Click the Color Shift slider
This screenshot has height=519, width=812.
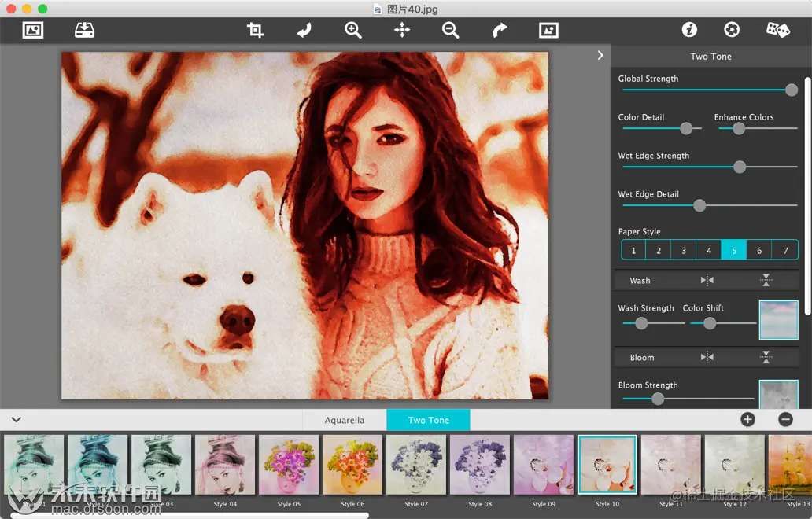(x=723, y=323)
